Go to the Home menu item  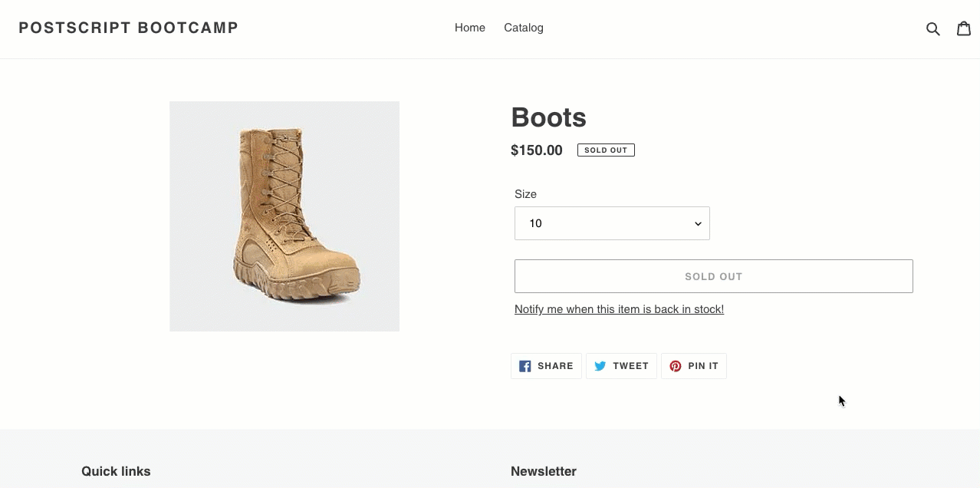(469, 28)
